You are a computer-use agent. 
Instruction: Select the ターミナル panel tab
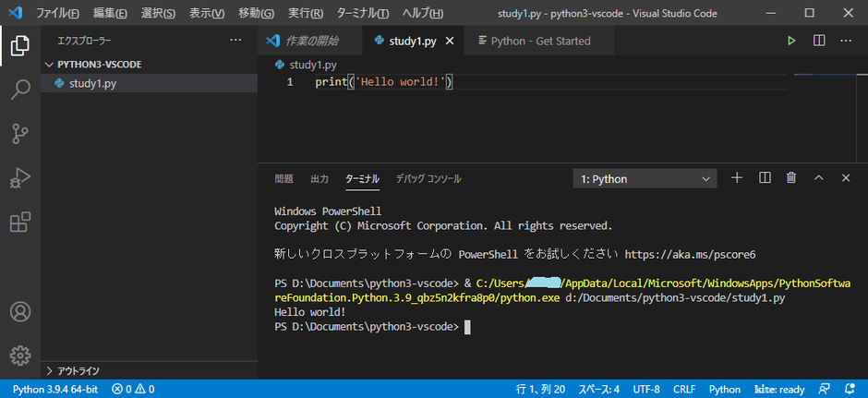pyautogui.click(x=362, y=179)
